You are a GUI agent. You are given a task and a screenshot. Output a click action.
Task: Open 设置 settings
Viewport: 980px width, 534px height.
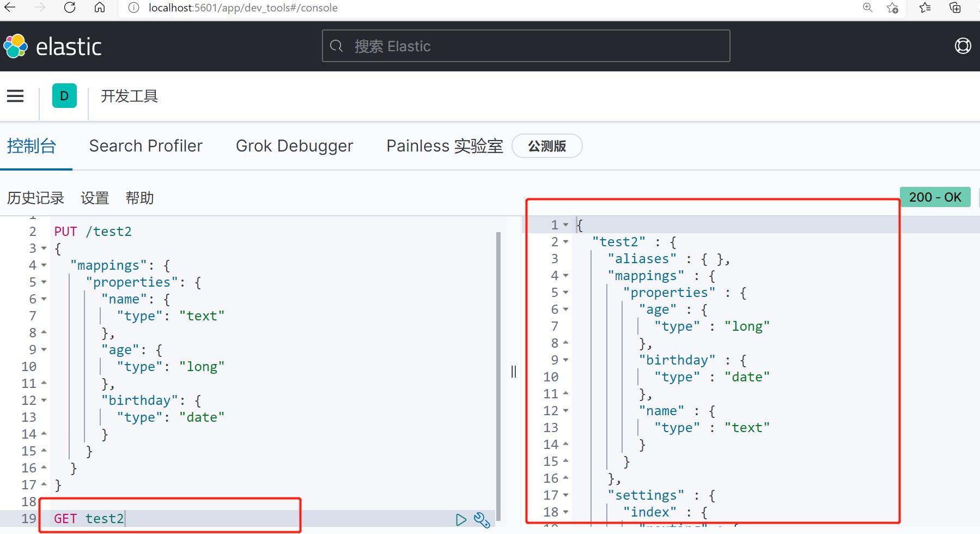[95, 198]
